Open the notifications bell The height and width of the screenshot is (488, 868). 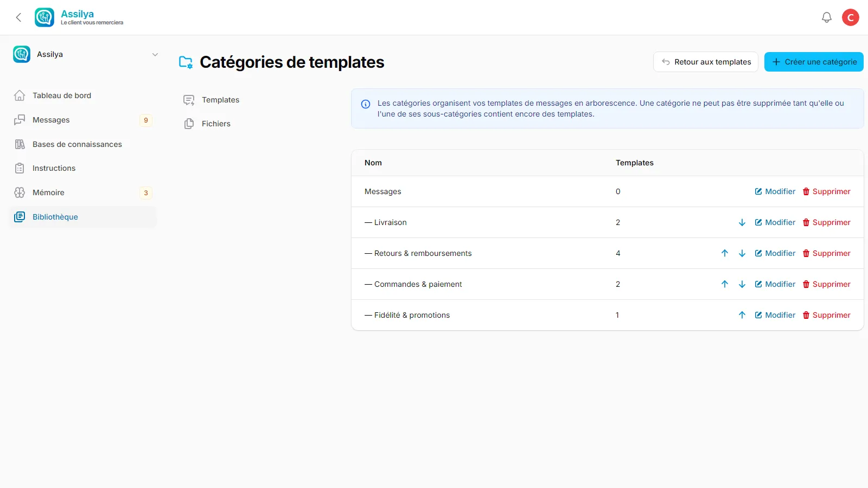click(826, 17)
